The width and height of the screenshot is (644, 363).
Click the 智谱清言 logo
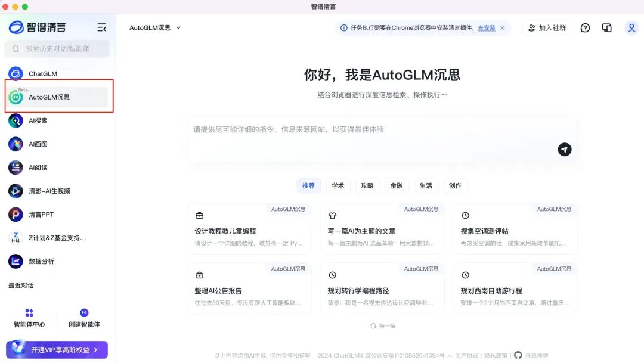38,27
